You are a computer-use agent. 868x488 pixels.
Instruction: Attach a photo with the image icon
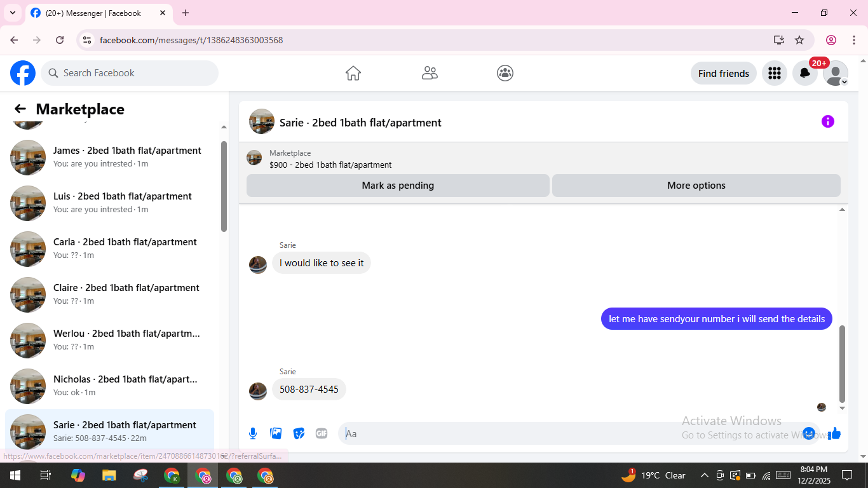point(276,433)
